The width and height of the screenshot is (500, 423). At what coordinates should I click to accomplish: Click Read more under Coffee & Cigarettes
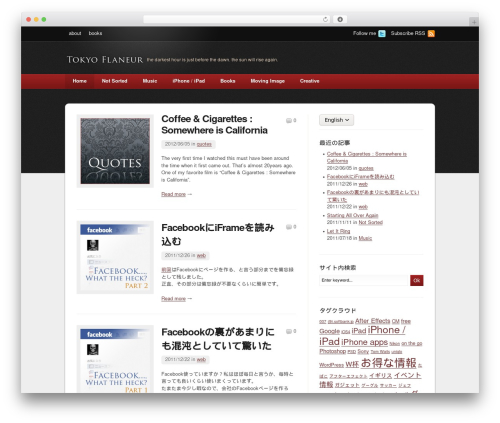pos(173,194)
